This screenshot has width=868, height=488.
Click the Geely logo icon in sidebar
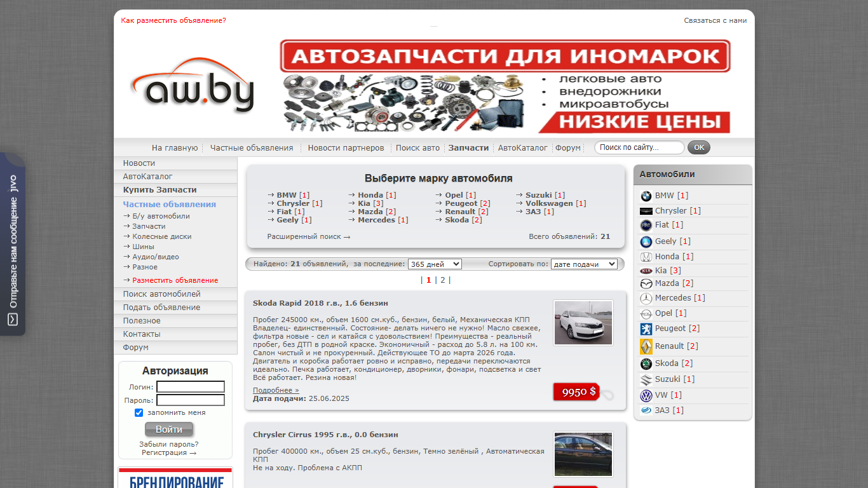646,241
